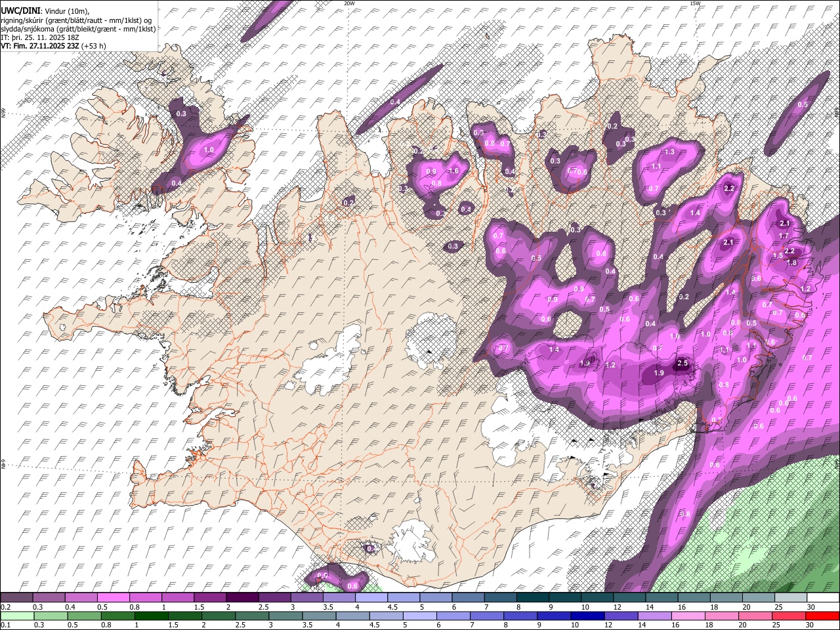
Task: Pick snow scale swatch between 20 and 25
Action: (759, 597)
